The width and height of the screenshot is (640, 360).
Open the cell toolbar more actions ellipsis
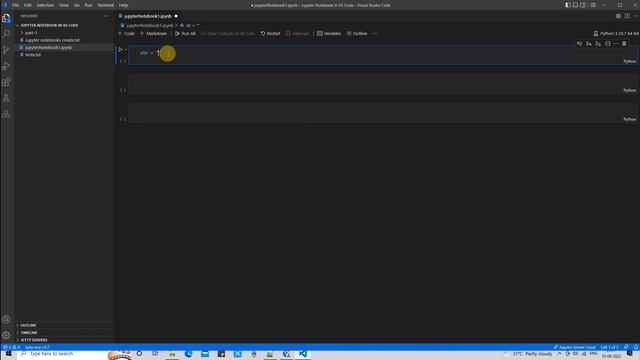(616, 44)
